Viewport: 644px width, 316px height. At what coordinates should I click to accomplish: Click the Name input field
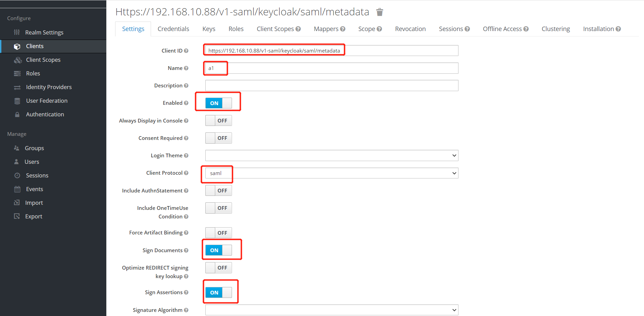click(332, 68)
